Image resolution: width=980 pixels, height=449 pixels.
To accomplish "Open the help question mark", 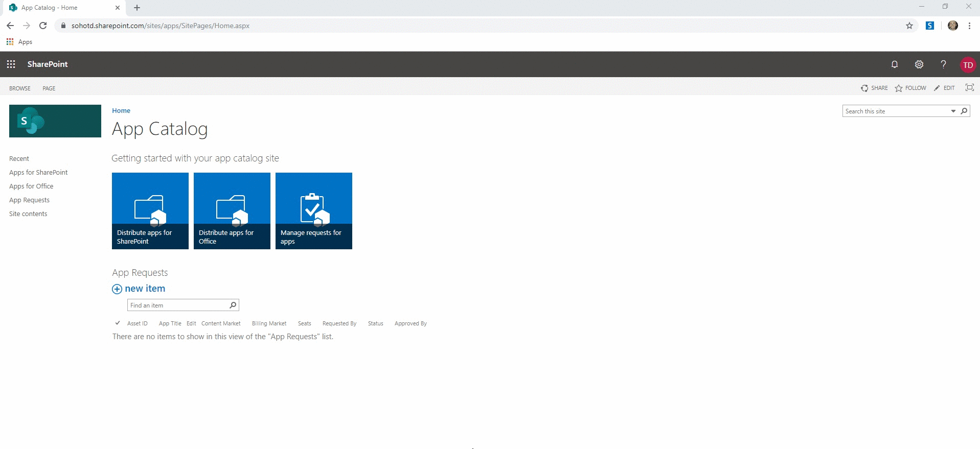I will [943, 64].
